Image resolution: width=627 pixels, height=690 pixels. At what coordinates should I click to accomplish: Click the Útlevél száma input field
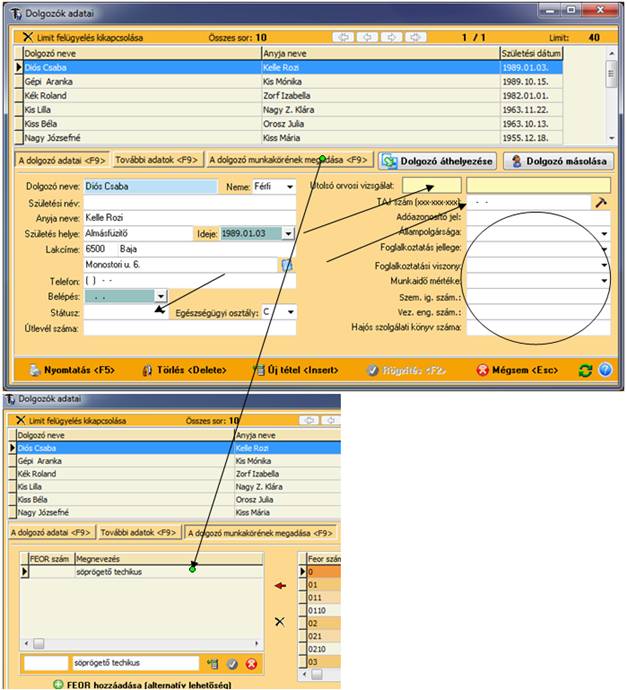pyautogui.click(x=190, y=328)
